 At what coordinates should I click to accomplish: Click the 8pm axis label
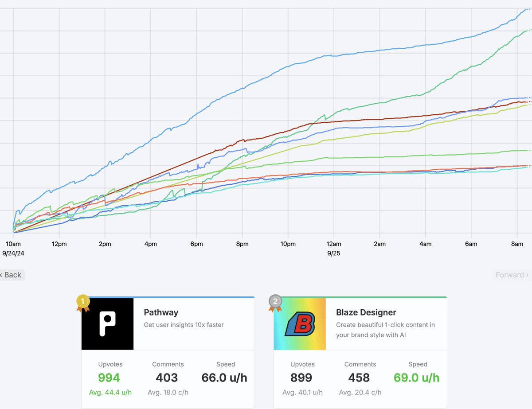pos(242,244)
